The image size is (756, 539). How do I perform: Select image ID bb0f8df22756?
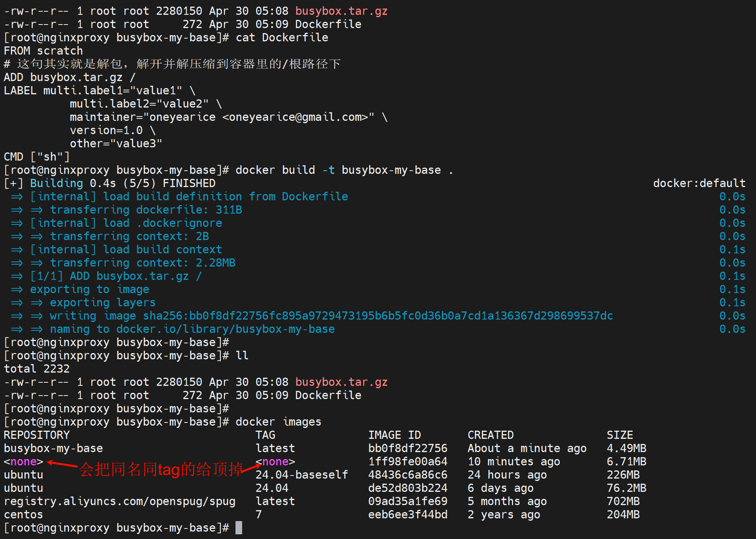[x=407, y=448]
